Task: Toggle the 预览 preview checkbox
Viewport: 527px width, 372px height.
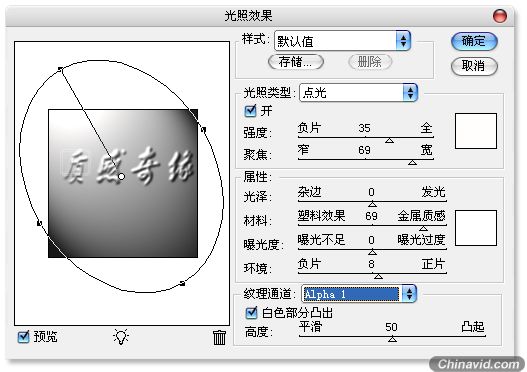Action: click(23, 337)
